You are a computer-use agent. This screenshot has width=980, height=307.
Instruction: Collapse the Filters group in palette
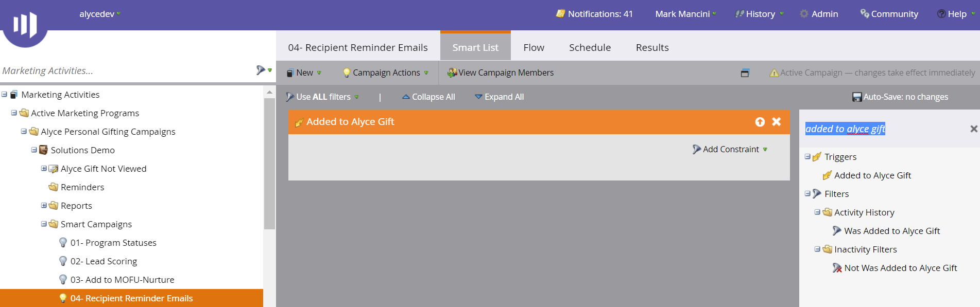point(807,194)
